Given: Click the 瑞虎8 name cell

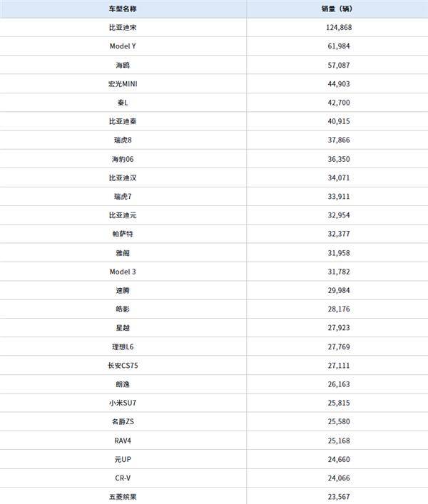Looking at the screenshot, I should click(123, 140).
